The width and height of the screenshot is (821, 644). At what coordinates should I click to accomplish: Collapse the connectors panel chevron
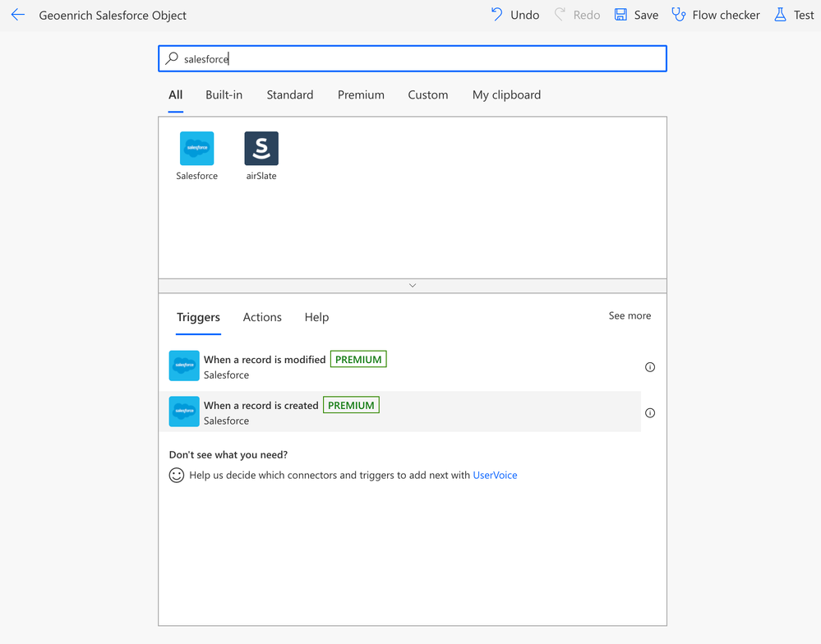[x=413, y=286]
